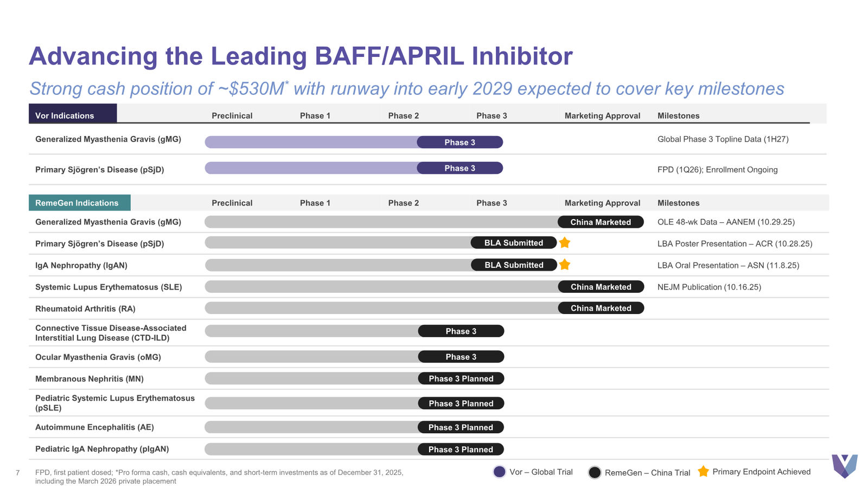
Task: Click Phase 3 column header in RemeGen table
Action: pos(492,203)
